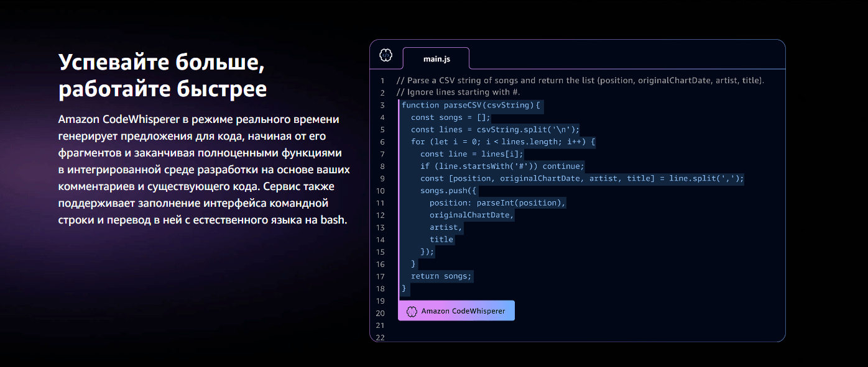
Task: Select the main.js tab
Action: click(x=436, y=58)
